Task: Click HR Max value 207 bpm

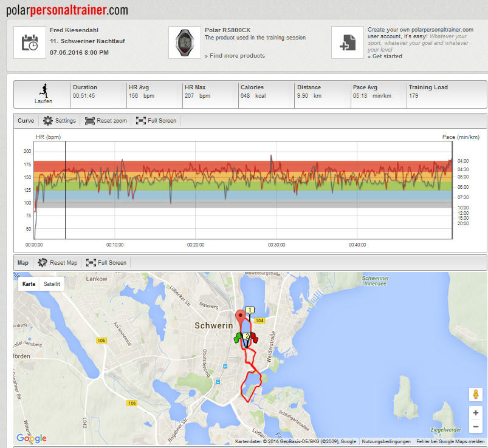Action: (198, 96)
